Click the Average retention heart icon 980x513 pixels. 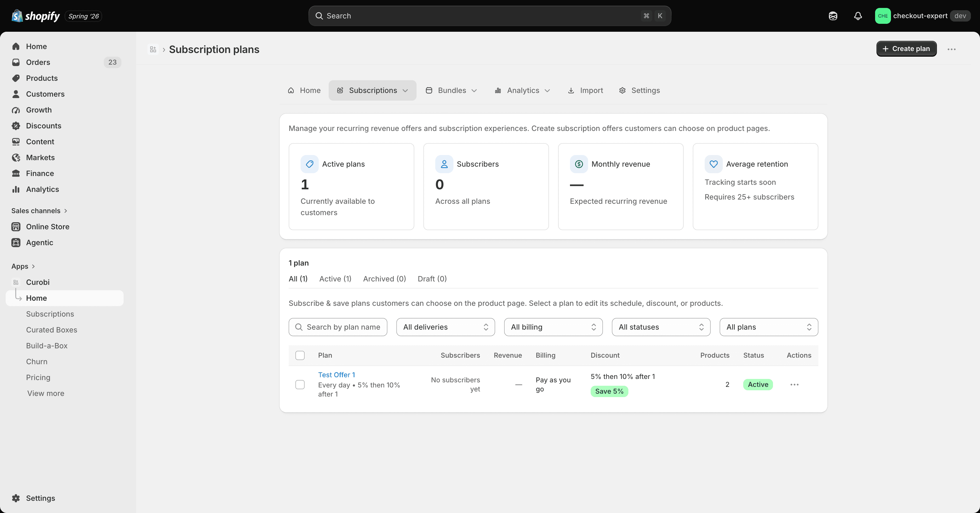[714, 164]
